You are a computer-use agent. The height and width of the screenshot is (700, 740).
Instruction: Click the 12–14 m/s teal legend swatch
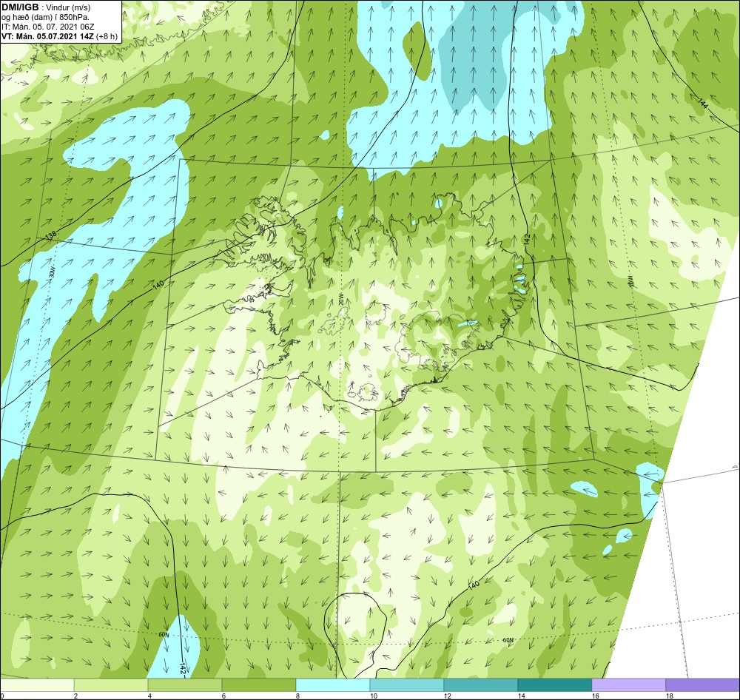[480, 685]
